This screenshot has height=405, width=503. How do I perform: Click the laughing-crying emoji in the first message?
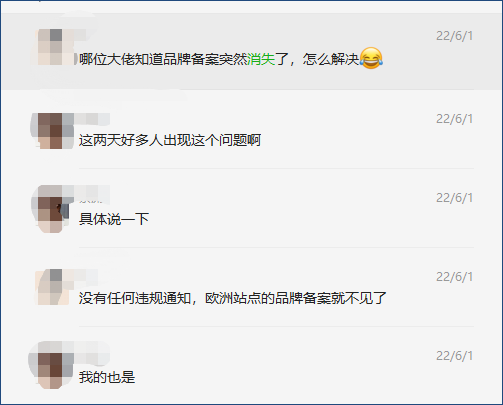371,58
